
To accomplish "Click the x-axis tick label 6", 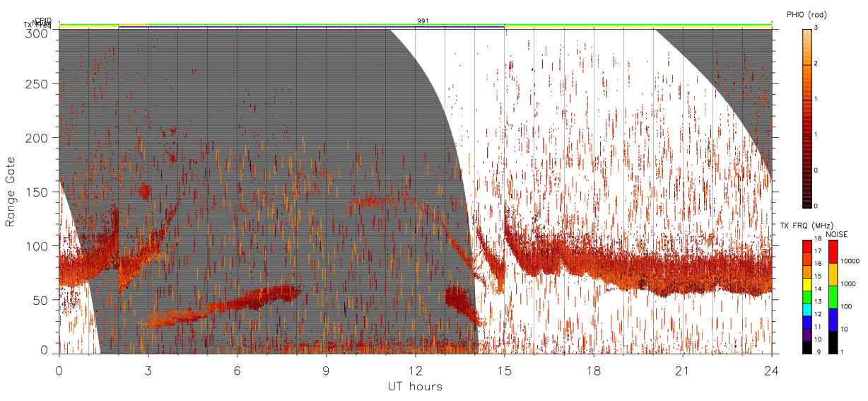I will 237,371.
